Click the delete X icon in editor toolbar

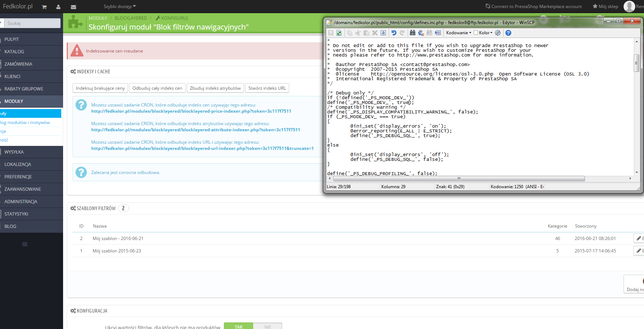375,33
